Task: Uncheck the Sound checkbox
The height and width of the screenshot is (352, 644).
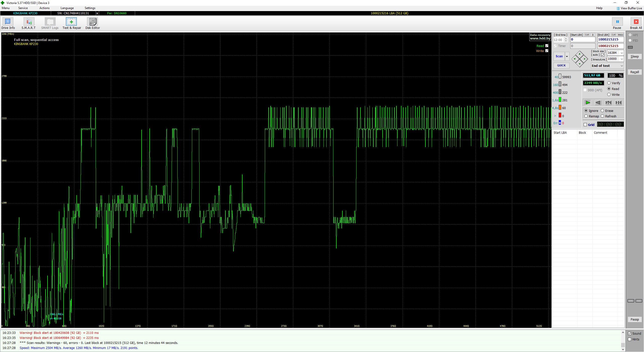Action: 630,333
